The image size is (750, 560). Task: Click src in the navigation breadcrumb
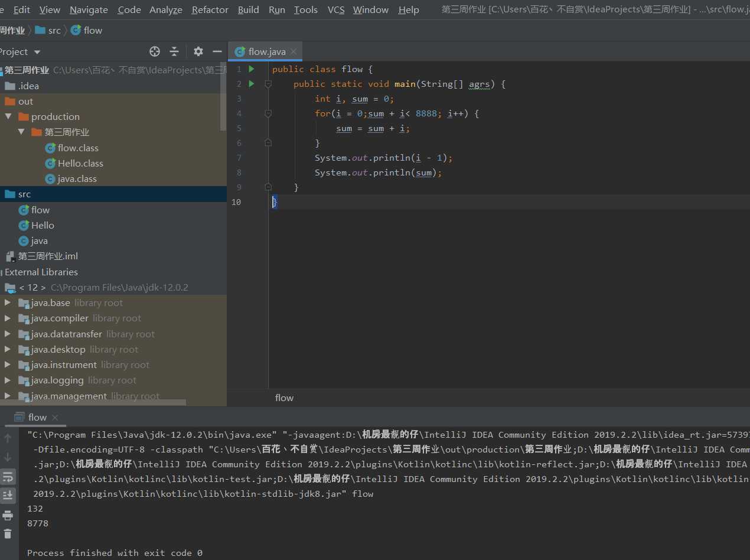48,30
